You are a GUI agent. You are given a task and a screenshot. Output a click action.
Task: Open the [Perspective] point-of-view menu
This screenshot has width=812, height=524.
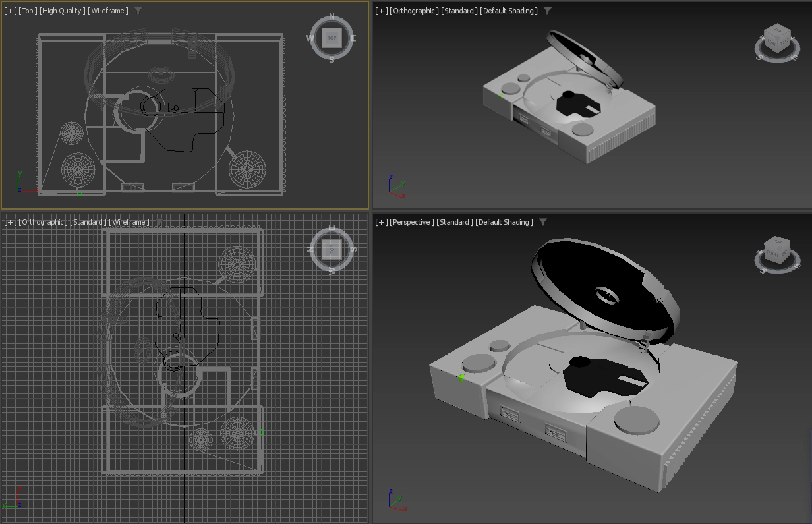pyautogui.click(x=412, y=222)
